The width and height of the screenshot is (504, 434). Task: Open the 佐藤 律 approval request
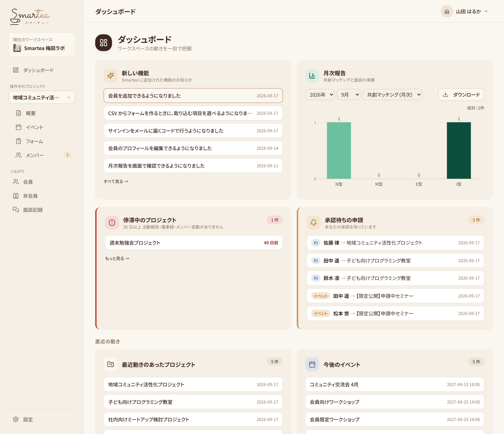click(x=395, y=243)
